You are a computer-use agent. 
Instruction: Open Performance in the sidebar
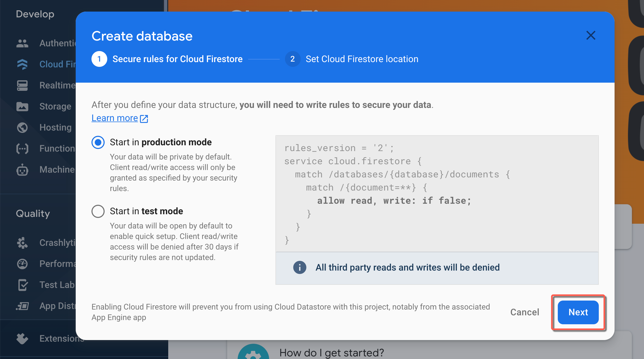(58, 264)
